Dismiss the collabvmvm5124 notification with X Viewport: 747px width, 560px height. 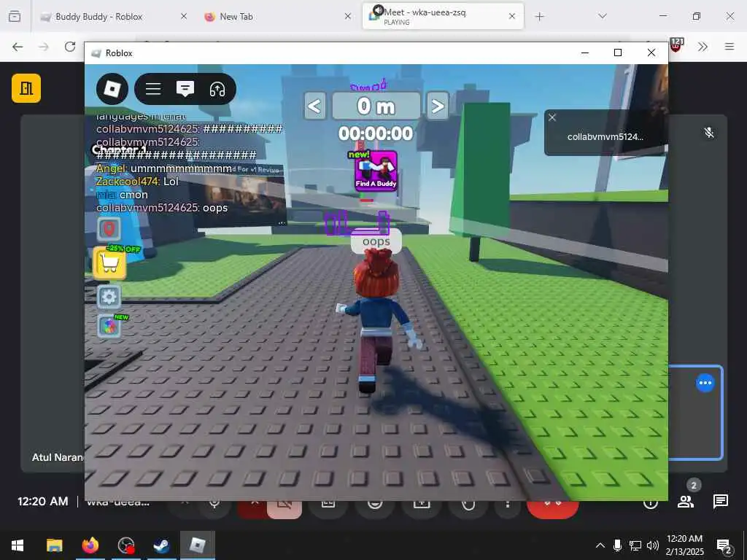click(552, 117)
